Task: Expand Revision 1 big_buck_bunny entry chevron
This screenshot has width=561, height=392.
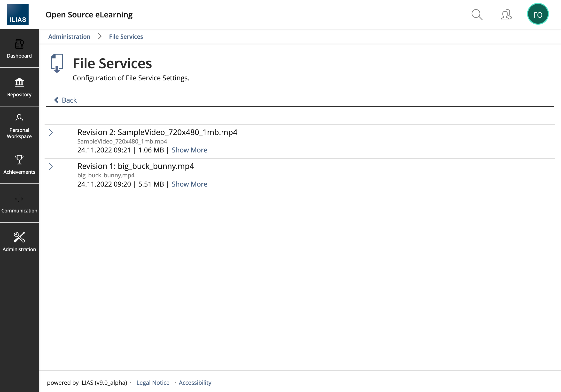Action: (x=51, y=166)
